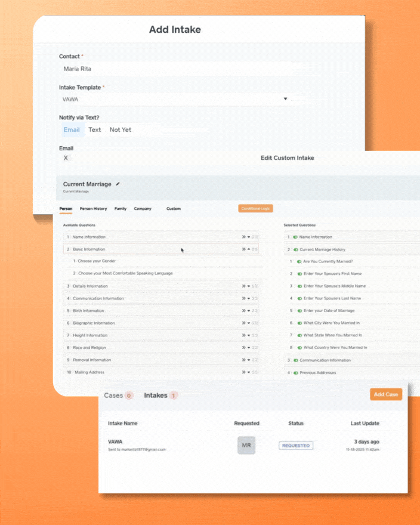The width and height of the screenshot is (420, 525).
Task: Click the Add Case button
Action: tap(385, 394)
